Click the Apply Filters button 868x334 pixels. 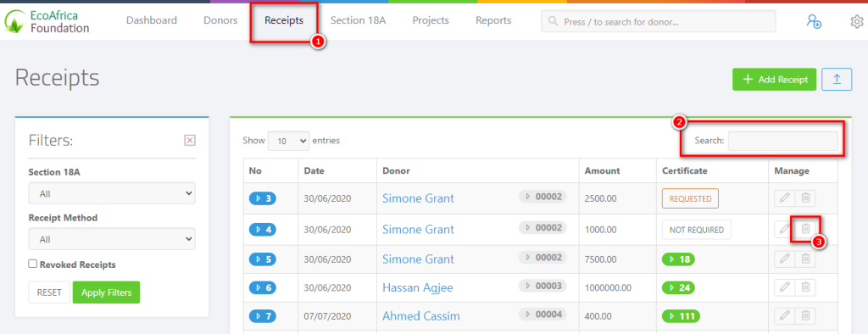click(106, 292)
